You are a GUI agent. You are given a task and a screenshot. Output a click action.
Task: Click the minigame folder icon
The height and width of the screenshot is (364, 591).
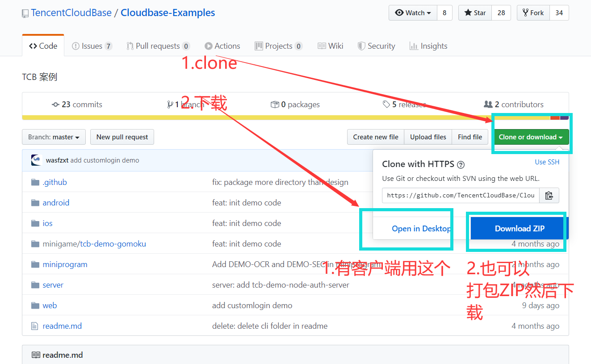click(35, 243)
